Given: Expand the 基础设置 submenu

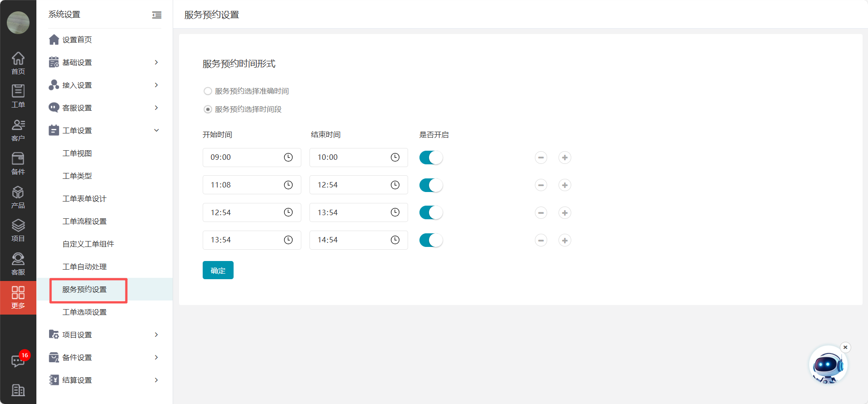Looking at the screenshot, I should tap(105, 62).
